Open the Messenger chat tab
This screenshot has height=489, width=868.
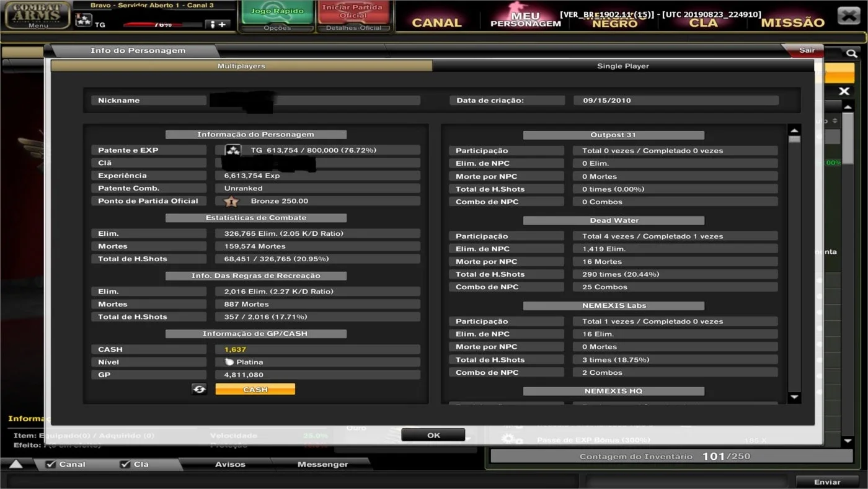[323, 464]
